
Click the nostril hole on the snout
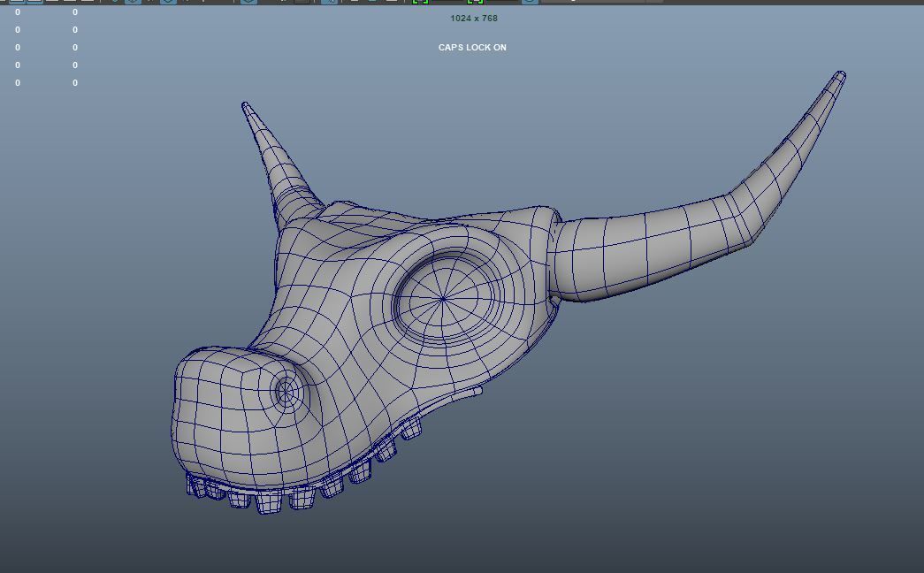[287, 392]
